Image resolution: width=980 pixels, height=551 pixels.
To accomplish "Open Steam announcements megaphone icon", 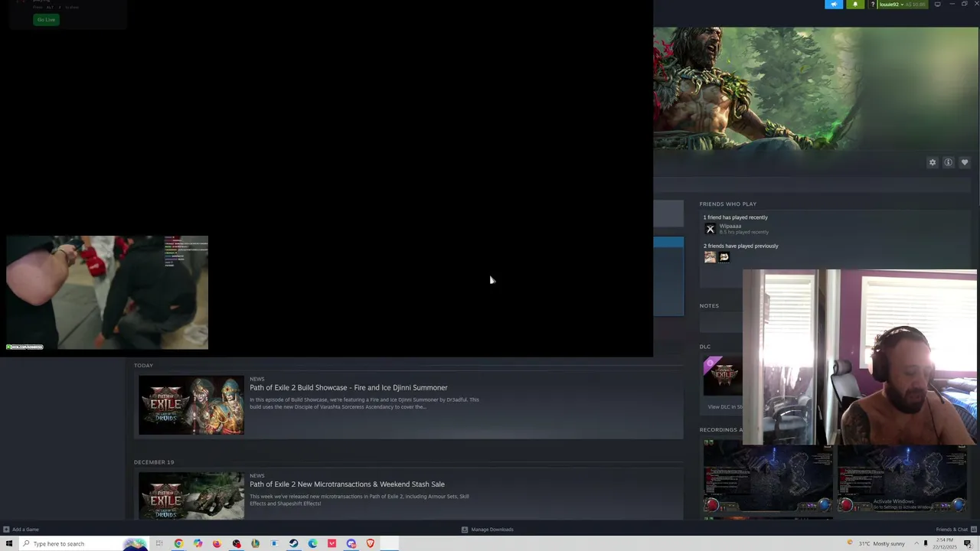I will [834, 5].
